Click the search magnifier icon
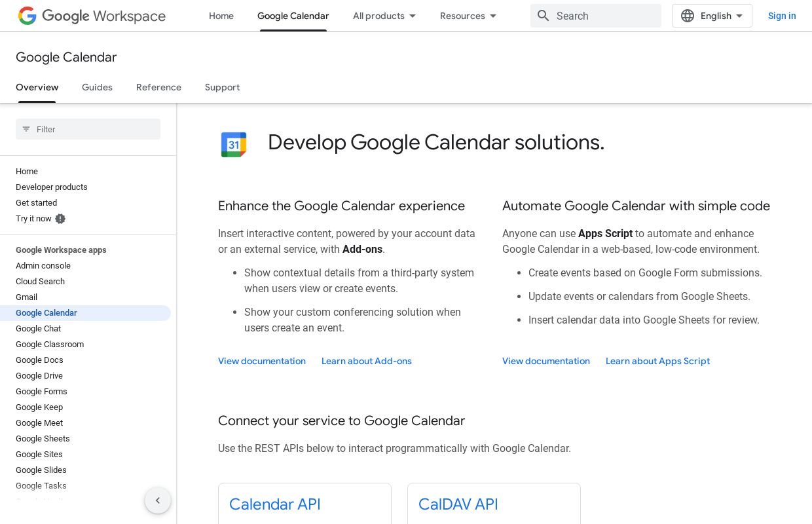 (x=544, y=16)
